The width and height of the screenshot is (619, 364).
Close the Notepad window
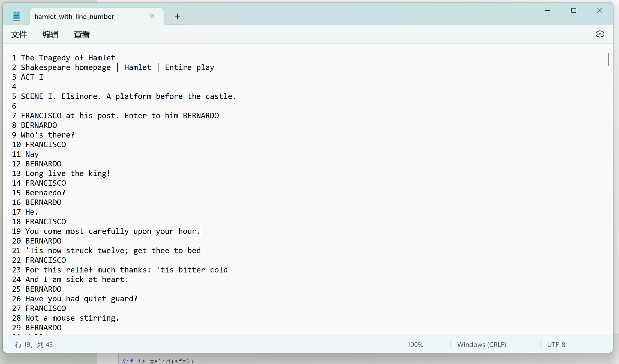[x=600, y=11]
